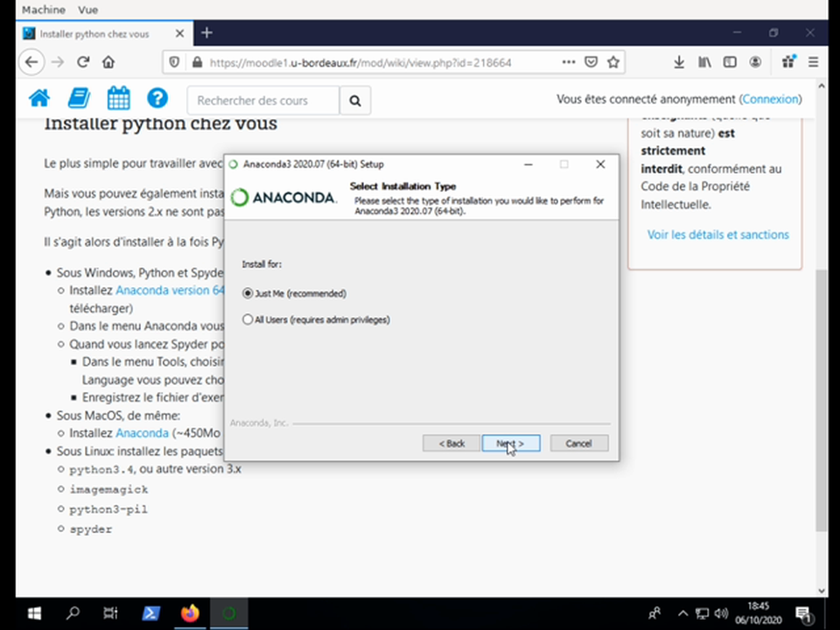Click the course search magnifier button

point(355,101)
